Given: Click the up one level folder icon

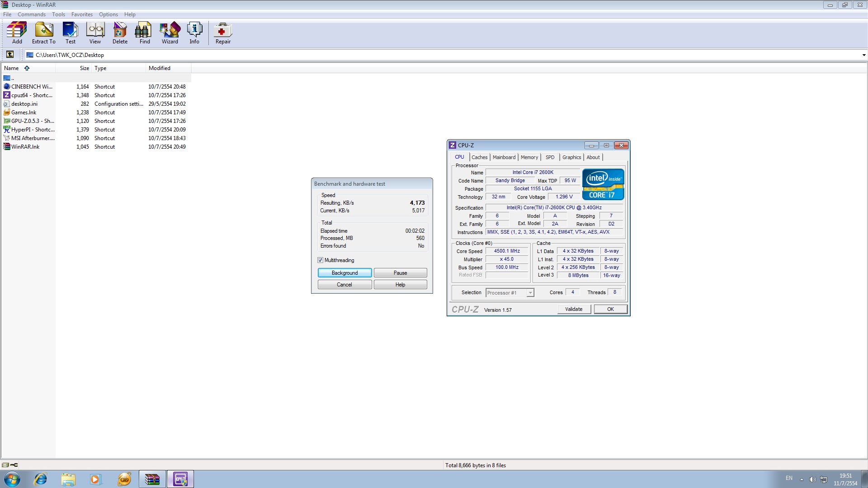Looking at the screenshot, I should pos(10,55).
